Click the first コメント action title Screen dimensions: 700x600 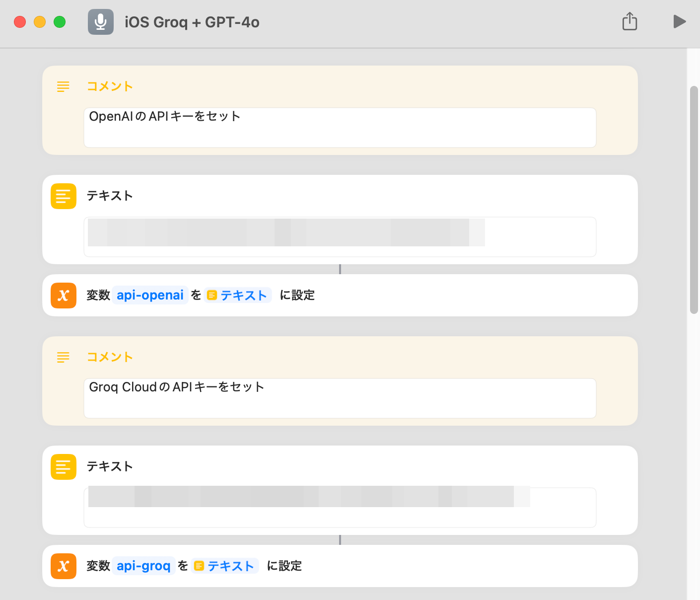pyautogui.click(x=110, y=86)
